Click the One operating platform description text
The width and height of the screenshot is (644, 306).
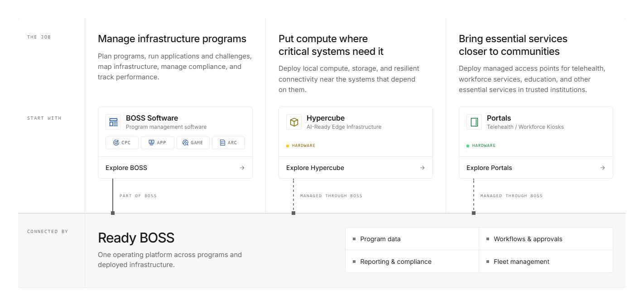coord(170,260)
